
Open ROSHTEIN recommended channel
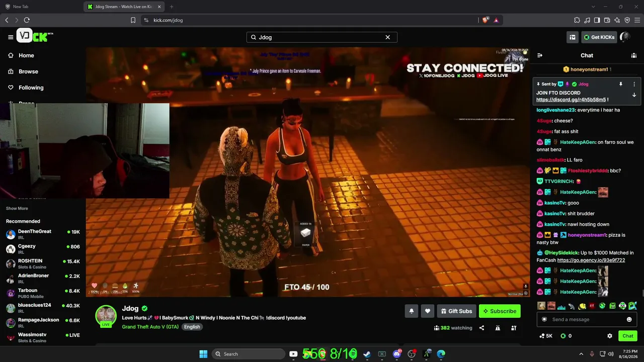click(43, 263)
